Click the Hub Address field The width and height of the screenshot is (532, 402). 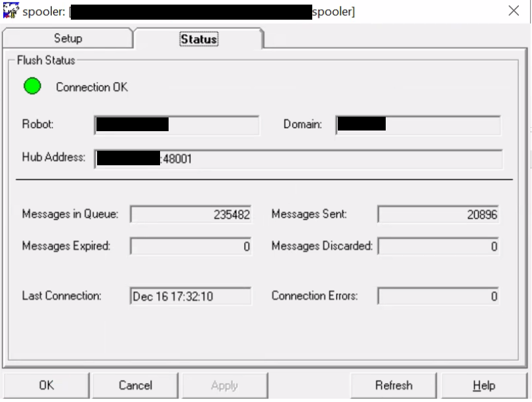[298, 159]
